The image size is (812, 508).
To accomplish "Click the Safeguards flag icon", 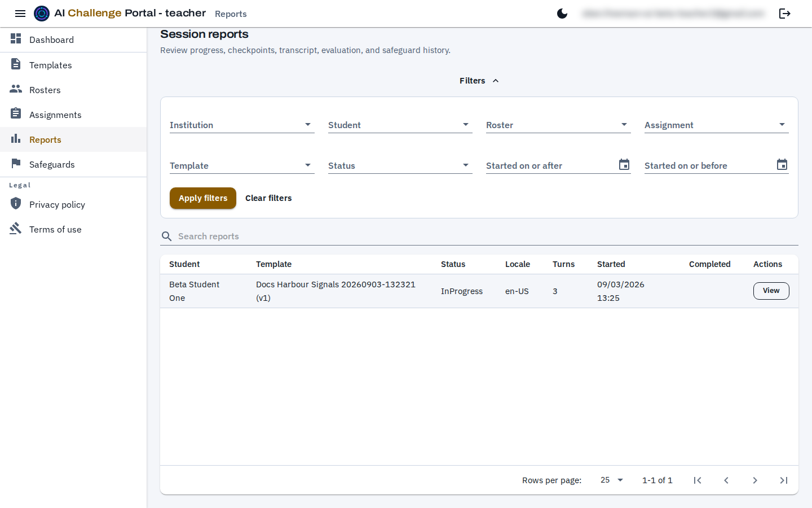I will (x=16, y=164).
